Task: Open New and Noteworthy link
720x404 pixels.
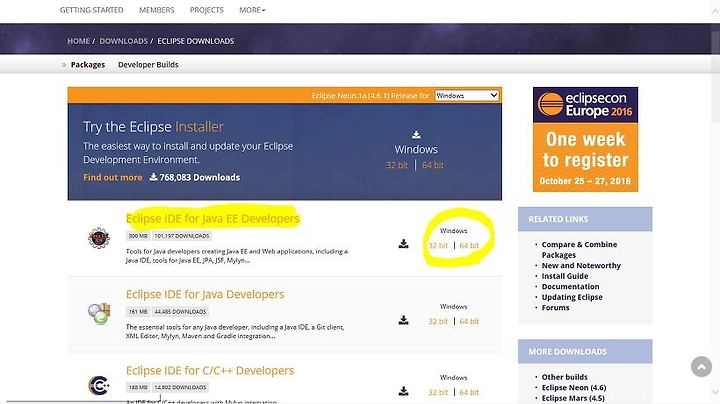Action: pyautogui.click(x=581, y=265)
